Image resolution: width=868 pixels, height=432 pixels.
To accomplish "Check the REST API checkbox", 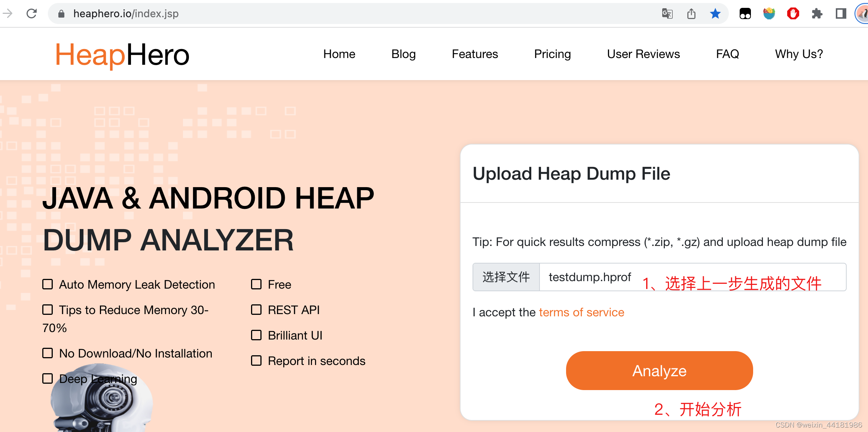I will click(x=256, y=310).
